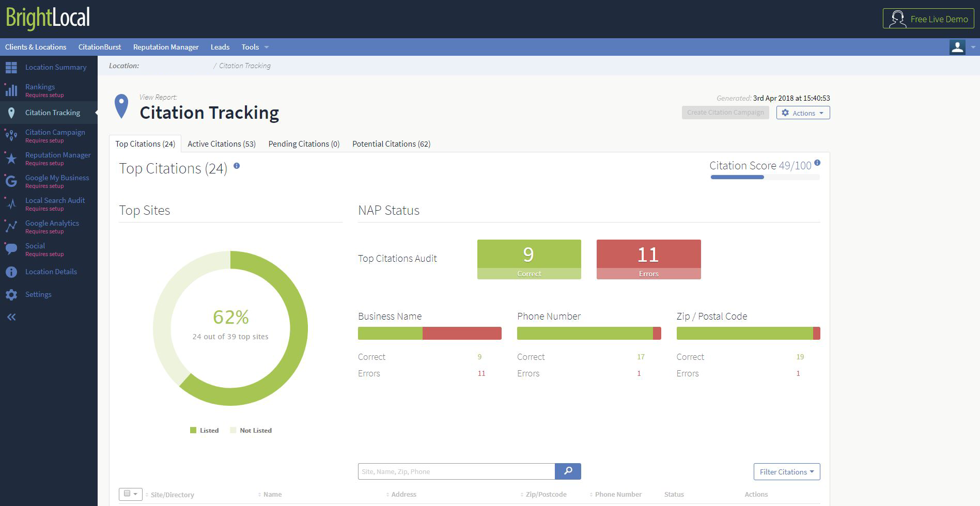Screen dimensions: 980x506
Task: Open CitationBurst menu item
Action: pyautogui.click(x=100, y=47)
